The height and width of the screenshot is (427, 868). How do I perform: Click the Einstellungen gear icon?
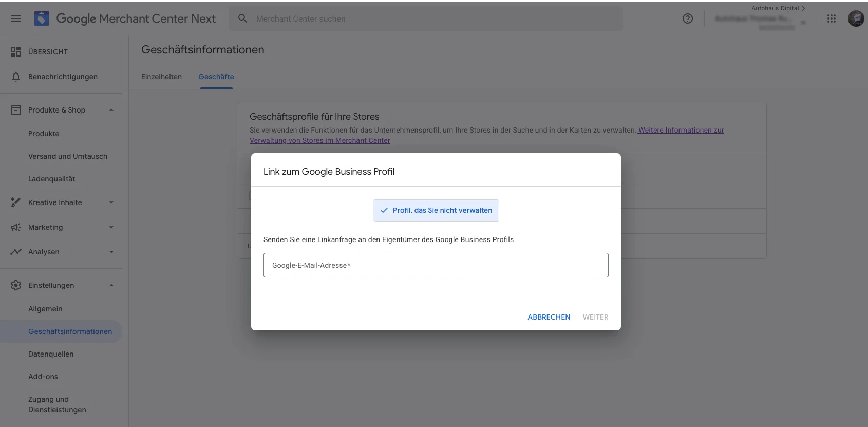16,285
